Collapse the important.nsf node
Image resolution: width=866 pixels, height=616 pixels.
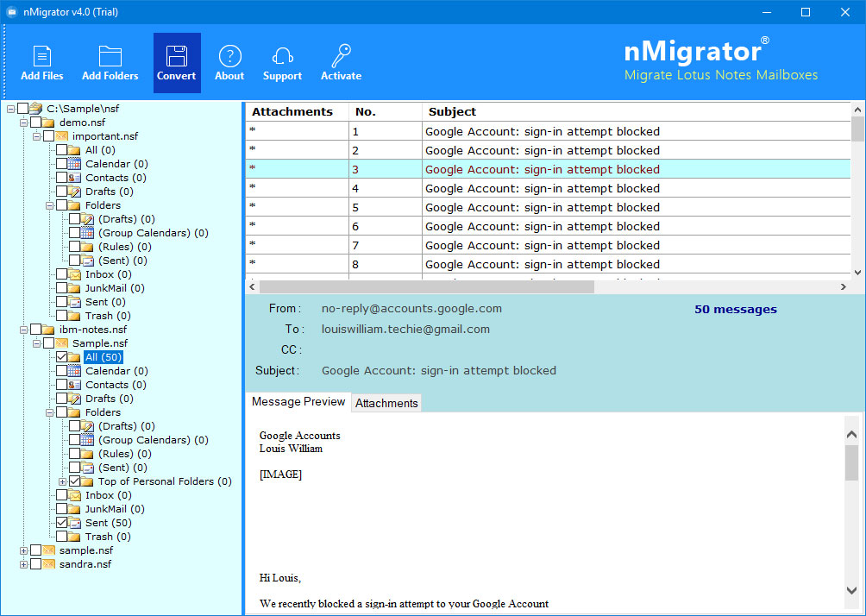click(x=36, y=136)
